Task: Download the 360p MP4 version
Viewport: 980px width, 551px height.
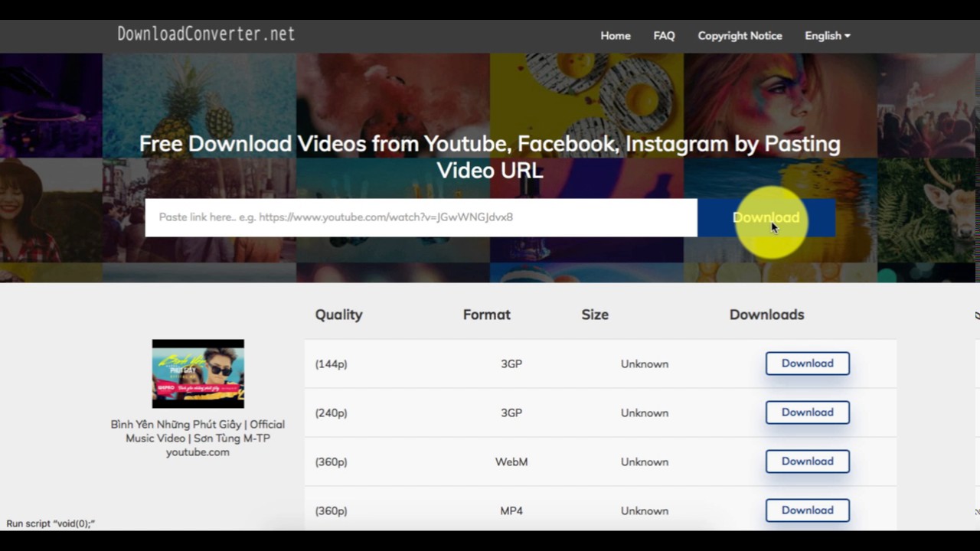Action: (808, 510)
